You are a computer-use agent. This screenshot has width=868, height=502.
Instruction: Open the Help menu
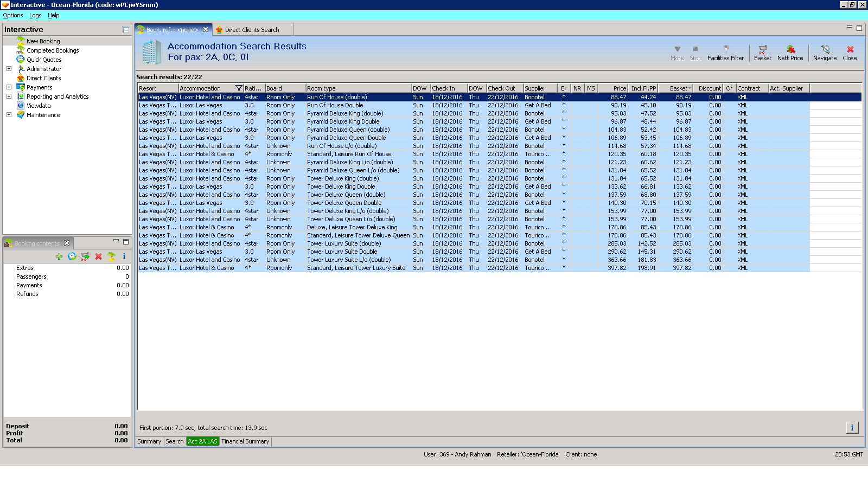(x=53, y=15)
